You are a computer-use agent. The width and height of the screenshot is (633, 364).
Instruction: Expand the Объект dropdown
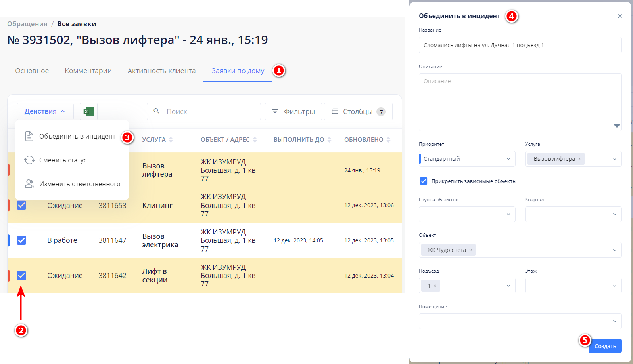coord(615,250)
